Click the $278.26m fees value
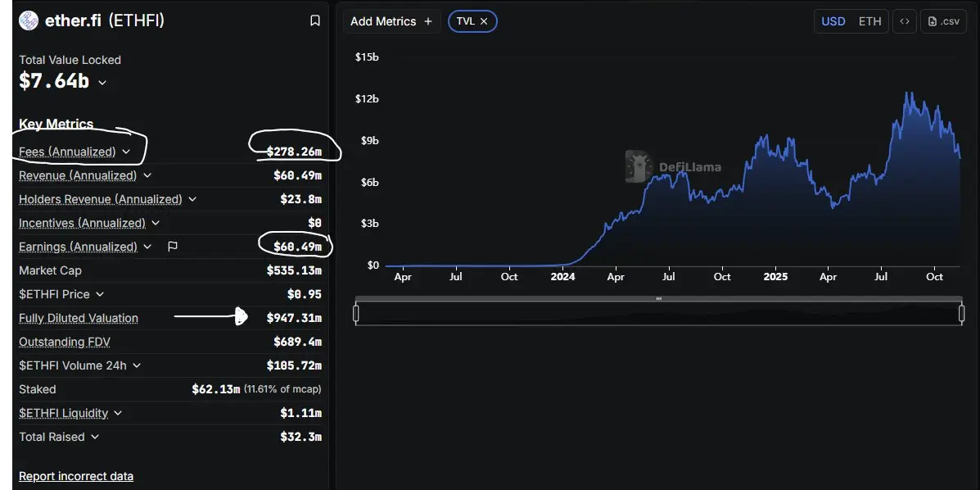Viewport: 980px width, 490px height. pos(294,152)
